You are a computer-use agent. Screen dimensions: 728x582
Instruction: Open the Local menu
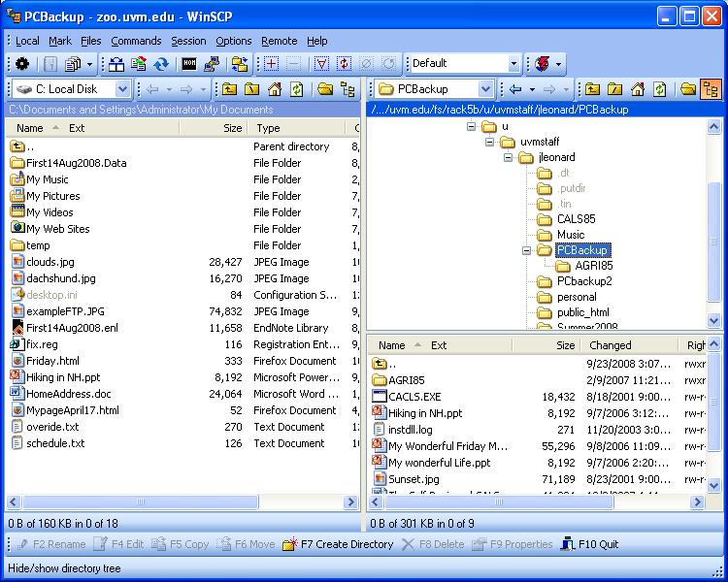click(x=27, y=41)
